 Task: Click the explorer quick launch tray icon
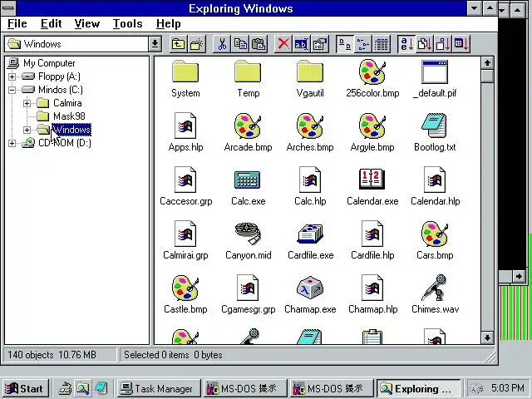click(x=82, y=388)
